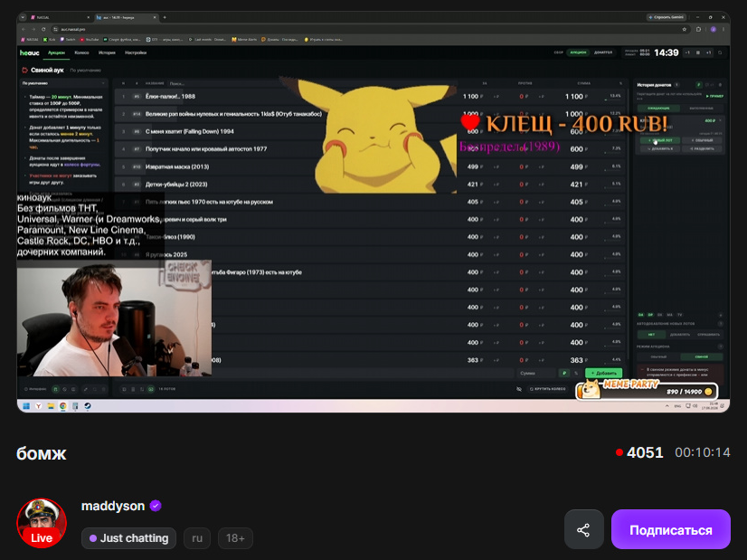Click the purple Подписаться button
This screenshot has height=560, width=747.
pos(670,529)
